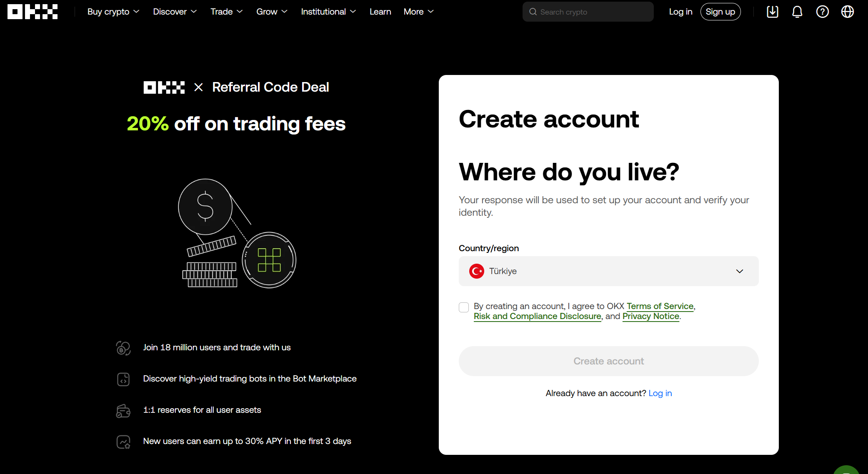Expand the Buy crypto menu

113,12
